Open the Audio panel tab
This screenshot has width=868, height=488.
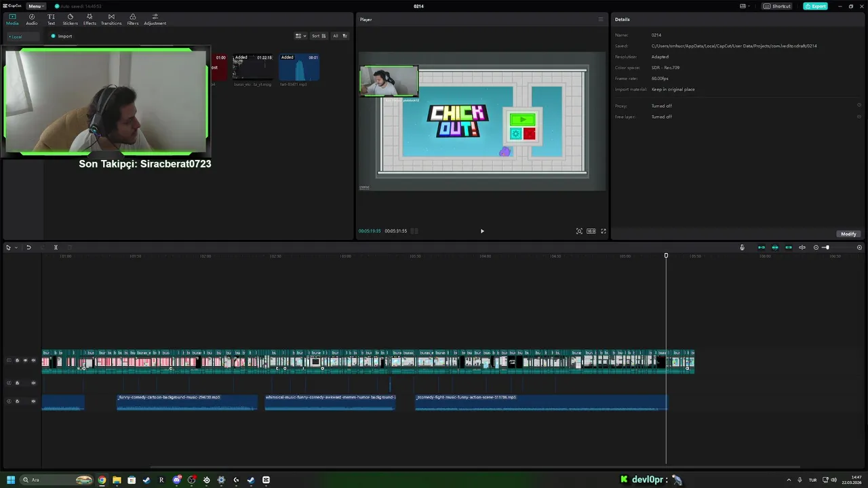coord(32,19)
